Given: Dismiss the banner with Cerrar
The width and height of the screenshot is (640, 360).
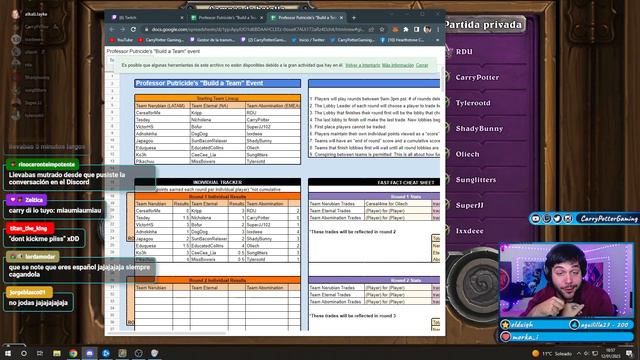Looking at the screenshot, I should (x=422, y=65).
